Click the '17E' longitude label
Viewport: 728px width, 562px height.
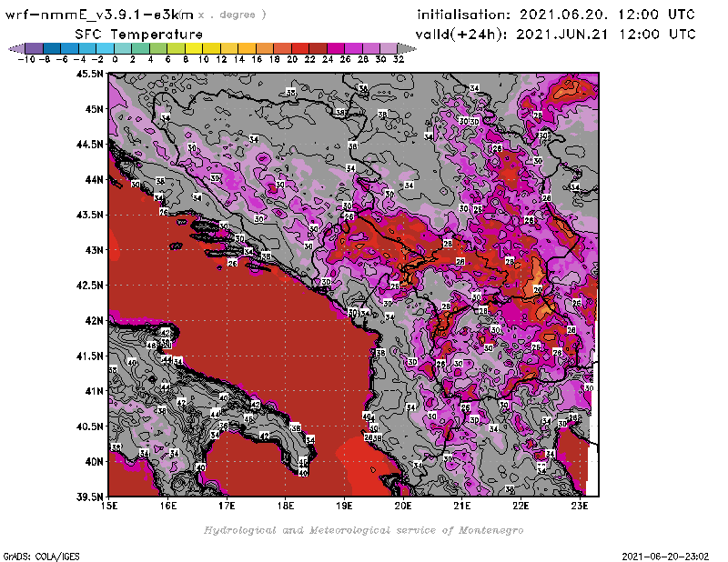click(227, 506)
